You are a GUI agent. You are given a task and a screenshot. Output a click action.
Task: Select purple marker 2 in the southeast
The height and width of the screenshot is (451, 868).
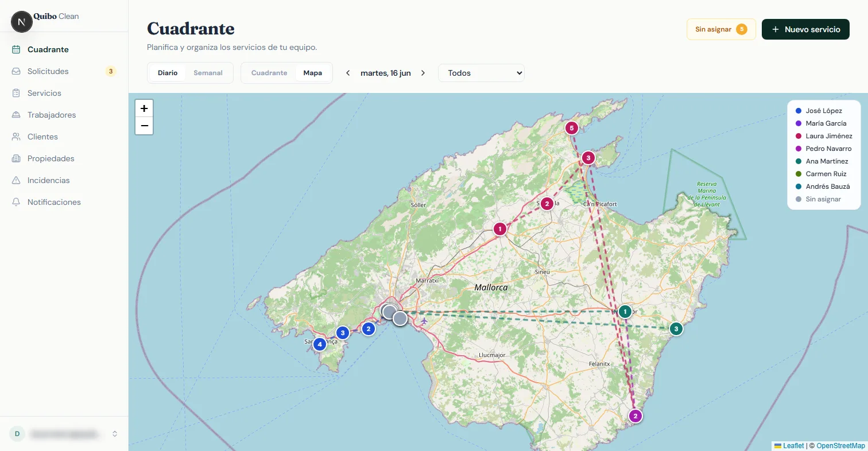[635, 416]
